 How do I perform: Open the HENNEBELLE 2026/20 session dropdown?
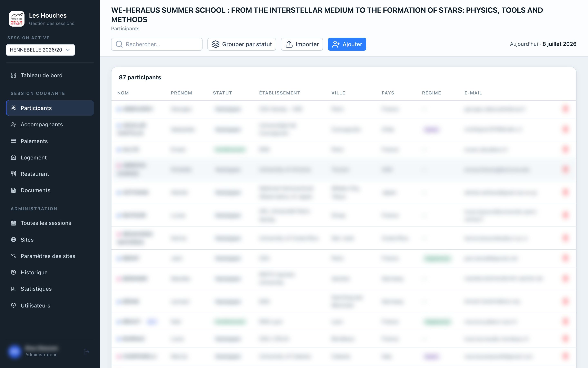coord(40,50)
